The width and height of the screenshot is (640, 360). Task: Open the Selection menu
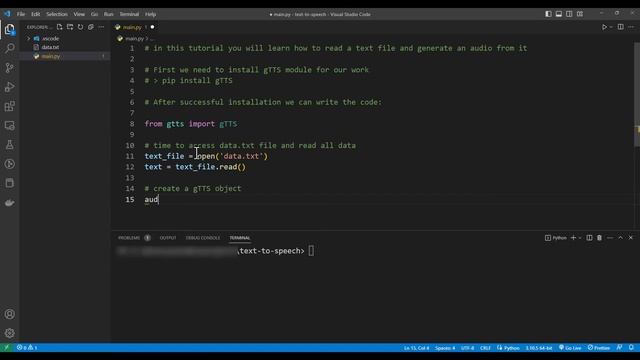click(57, 14)
